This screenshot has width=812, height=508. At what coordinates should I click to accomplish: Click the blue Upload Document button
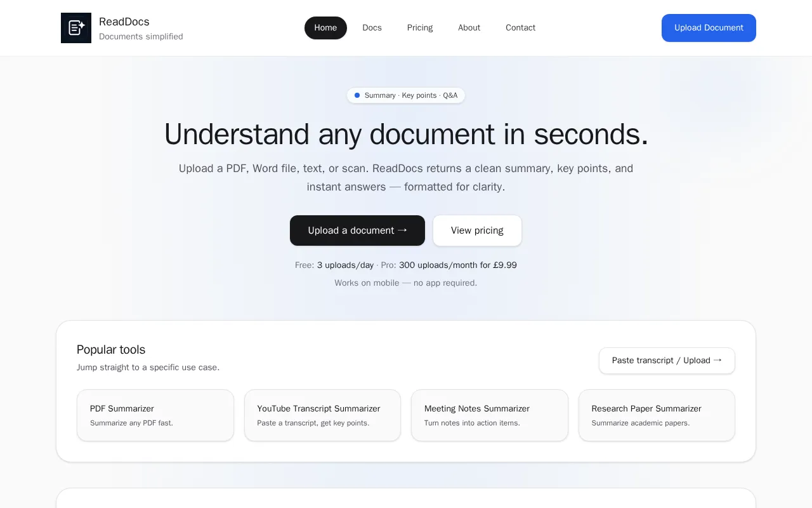coord(709,28)
